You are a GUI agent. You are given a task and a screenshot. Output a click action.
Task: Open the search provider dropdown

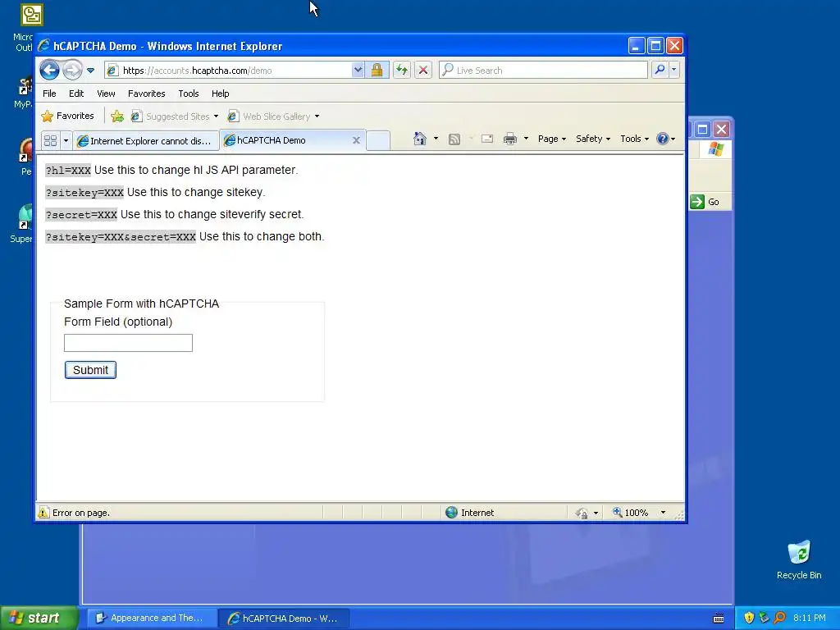[674, 70]
